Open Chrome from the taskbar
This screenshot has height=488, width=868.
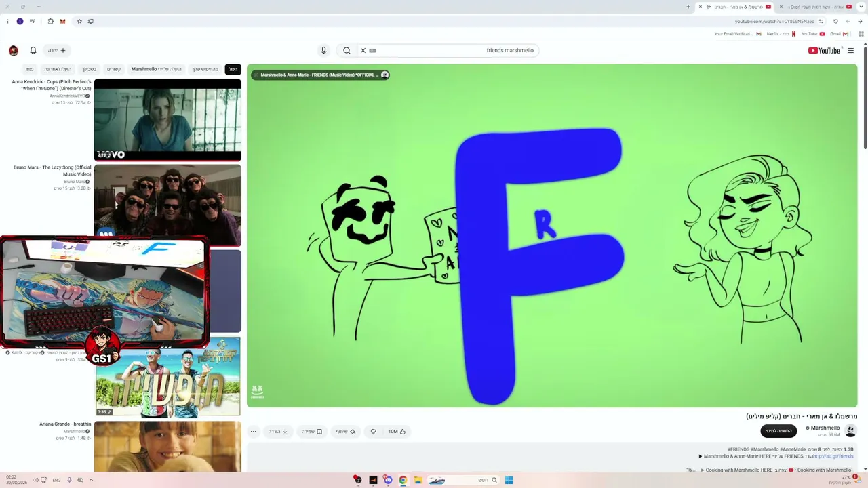point(403,480)
